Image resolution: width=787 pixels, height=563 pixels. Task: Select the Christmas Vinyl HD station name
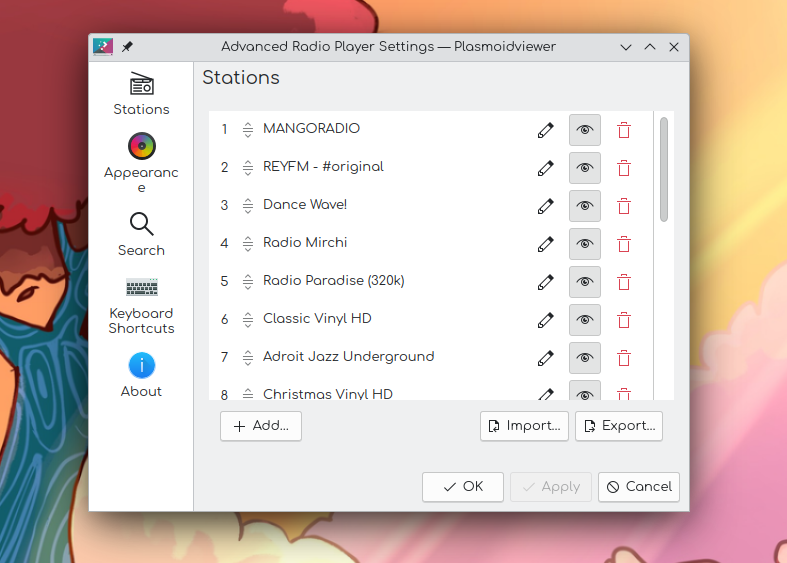click(x=328, y=394)
